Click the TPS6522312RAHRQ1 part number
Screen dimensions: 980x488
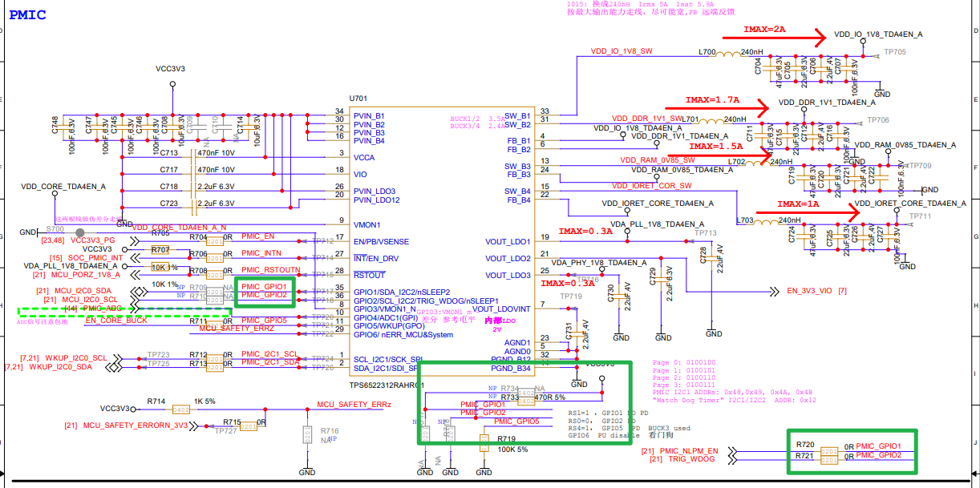point(387,385)
